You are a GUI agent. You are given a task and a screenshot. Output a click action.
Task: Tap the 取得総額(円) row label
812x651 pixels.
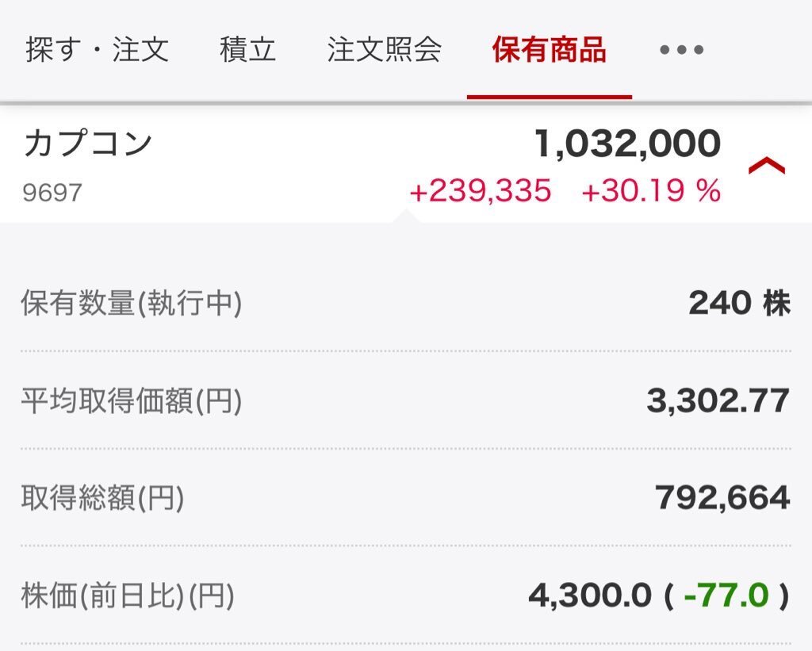(102, 498)
